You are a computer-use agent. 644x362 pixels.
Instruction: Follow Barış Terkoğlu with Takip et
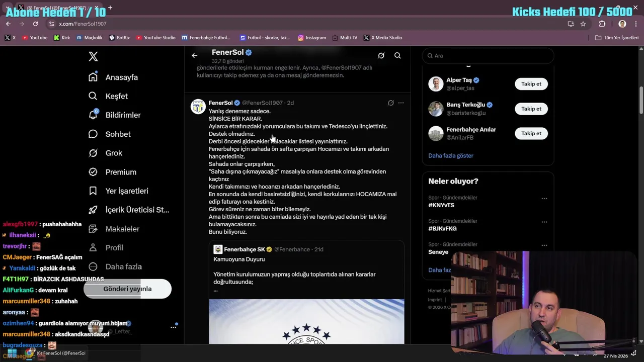[531, 109]
